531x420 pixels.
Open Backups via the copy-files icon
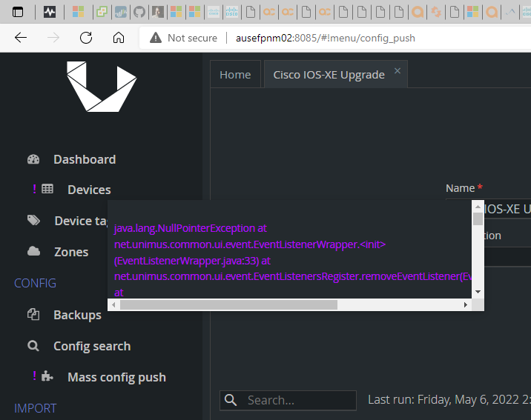[33, 315]
